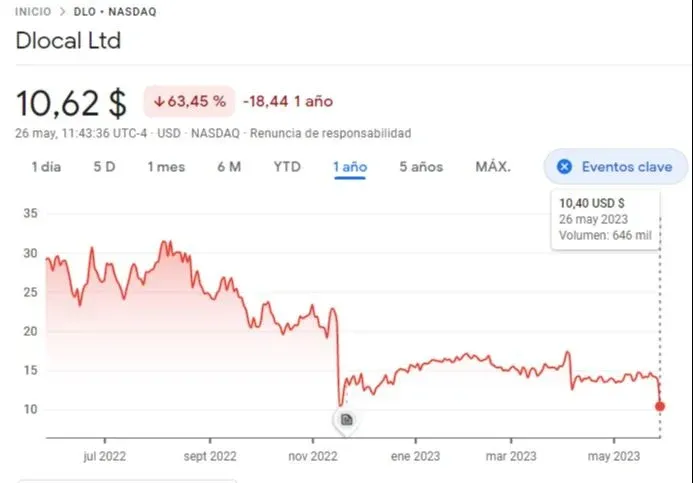This screenshot has width=693, height=483.
Task: Click the red endpoint dot on the chart
Action: [x=659, y=406]
